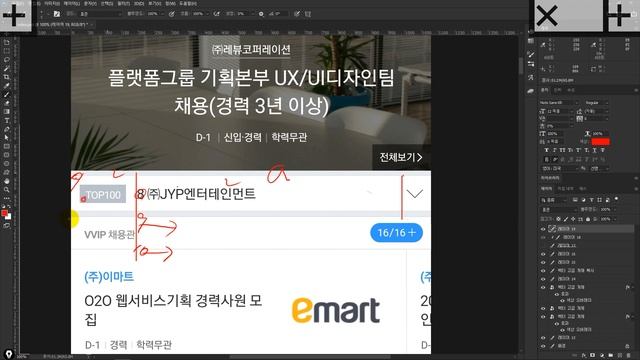
Task: Click the red foreground color swatch
Action: tap(4, 213)
